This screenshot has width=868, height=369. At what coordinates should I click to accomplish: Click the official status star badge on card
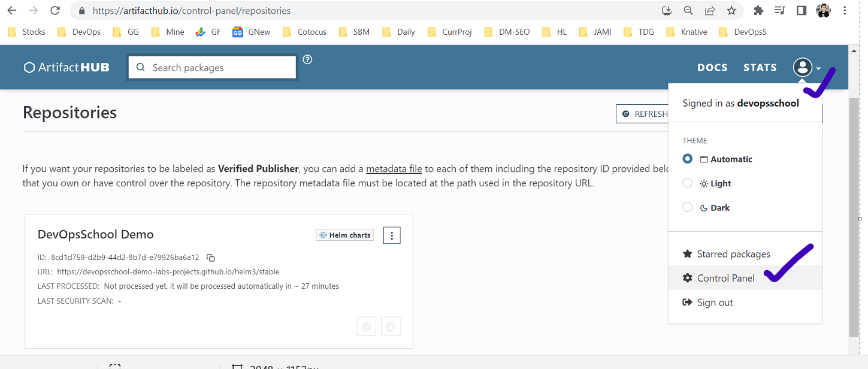[x=391, y=326]
